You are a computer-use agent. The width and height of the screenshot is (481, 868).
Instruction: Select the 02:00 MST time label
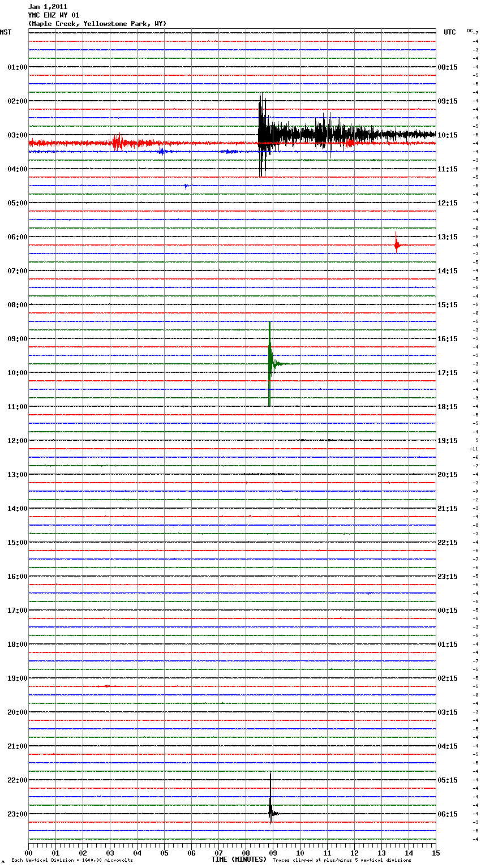pos(18,101)
